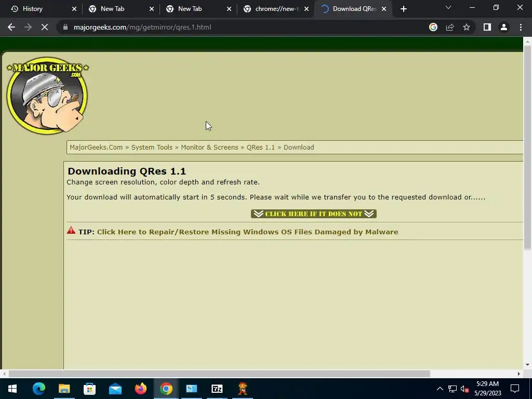Toggle the Chrome side panel

tap(487, 27)
